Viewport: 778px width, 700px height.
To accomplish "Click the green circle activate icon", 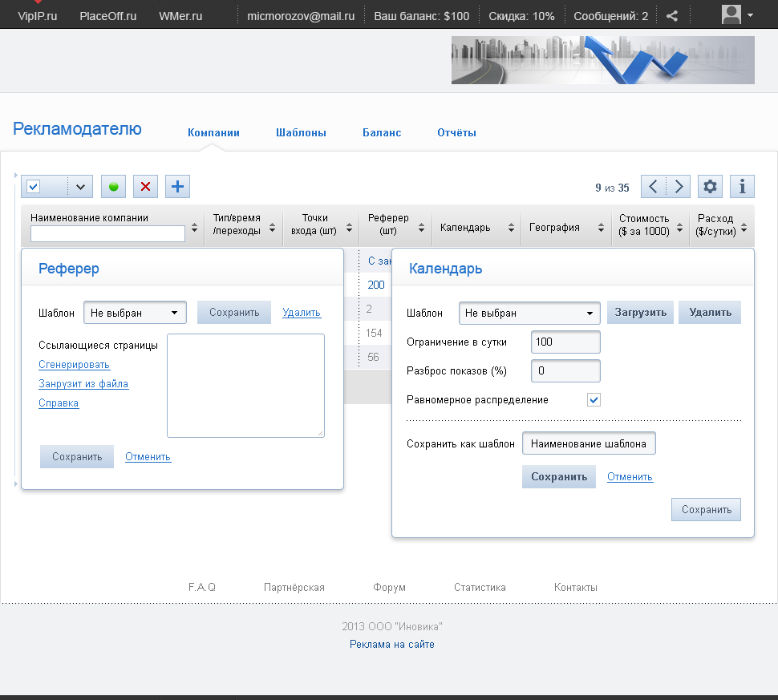I will pos(113,187).
